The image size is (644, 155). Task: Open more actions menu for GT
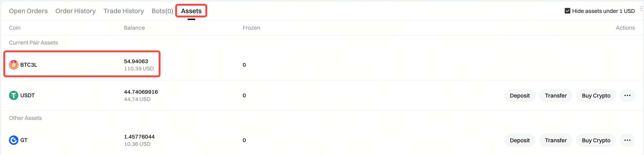[x=627, y=140]
